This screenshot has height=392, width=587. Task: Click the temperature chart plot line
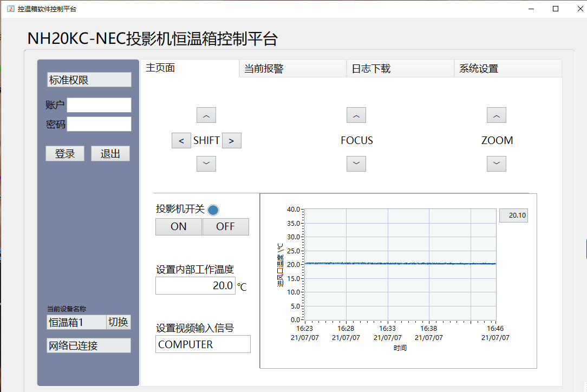point(401,264)
